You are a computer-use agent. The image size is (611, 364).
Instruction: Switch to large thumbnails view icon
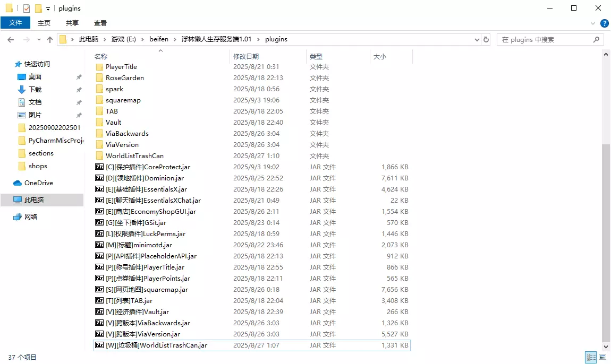(x=602, y=357)
